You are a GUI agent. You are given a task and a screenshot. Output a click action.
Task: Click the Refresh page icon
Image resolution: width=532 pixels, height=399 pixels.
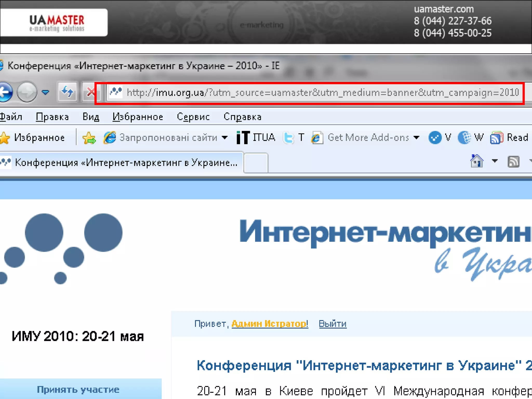(68, 92)
